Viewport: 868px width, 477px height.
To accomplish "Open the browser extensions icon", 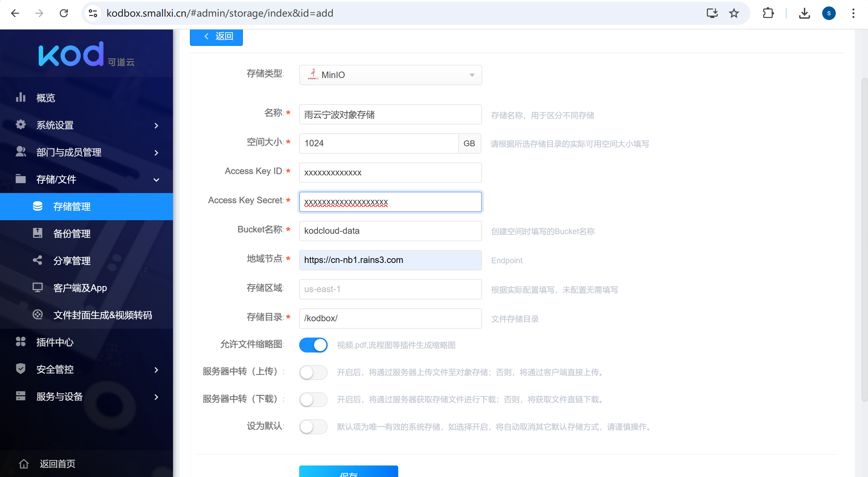I will pyautogui.click(x=768, y=13).
